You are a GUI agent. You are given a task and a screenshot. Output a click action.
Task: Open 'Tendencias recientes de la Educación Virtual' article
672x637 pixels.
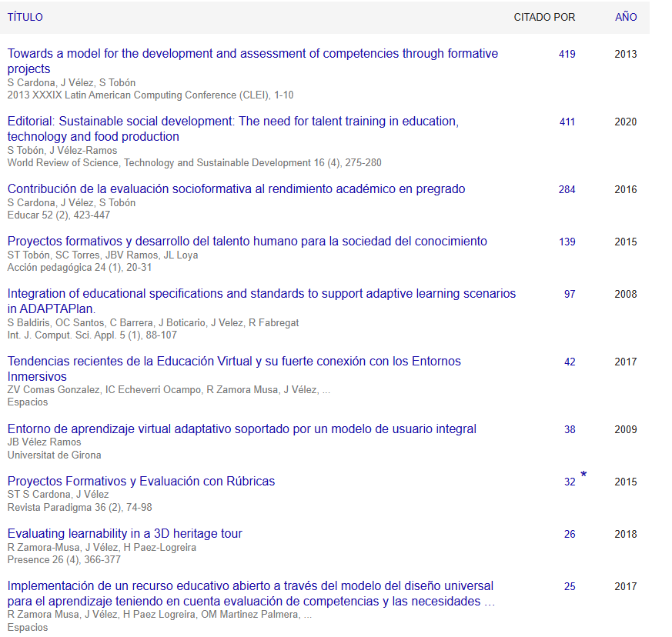pos(234,362)
